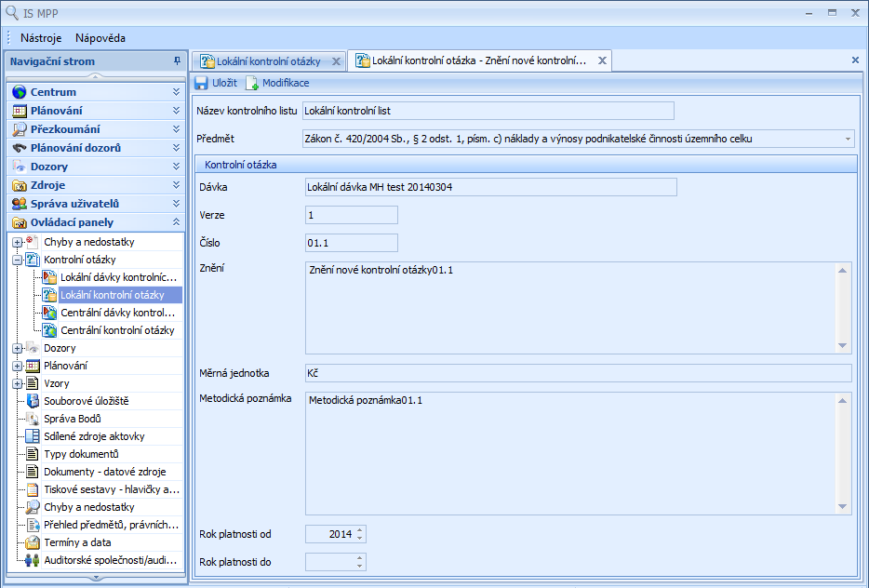Open the Nápověda menu
This screenshot has height=588, width=869.
pos(100,38)
